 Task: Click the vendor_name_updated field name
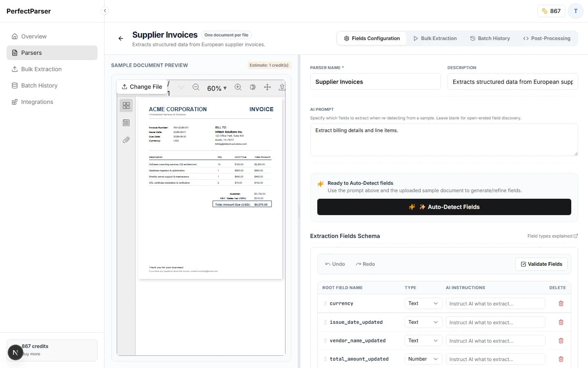click(x=358, y=341)
